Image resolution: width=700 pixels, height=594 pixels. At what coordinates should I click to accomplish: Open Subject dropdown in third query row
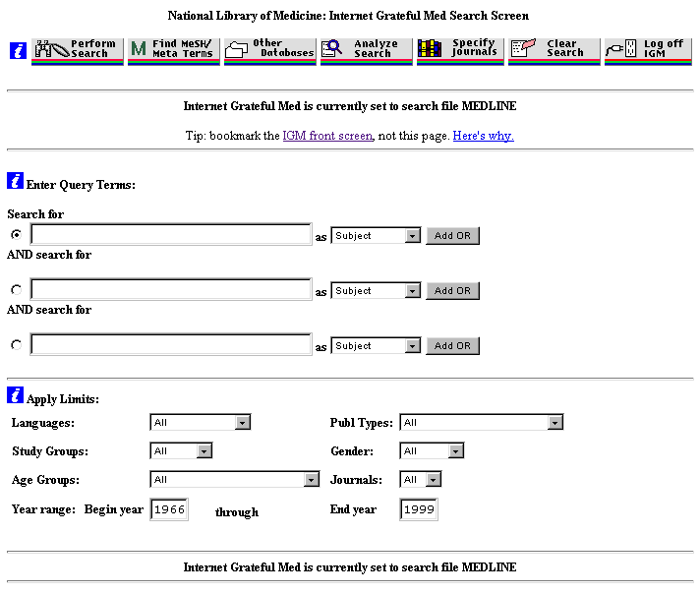click(x=376, y=346)
